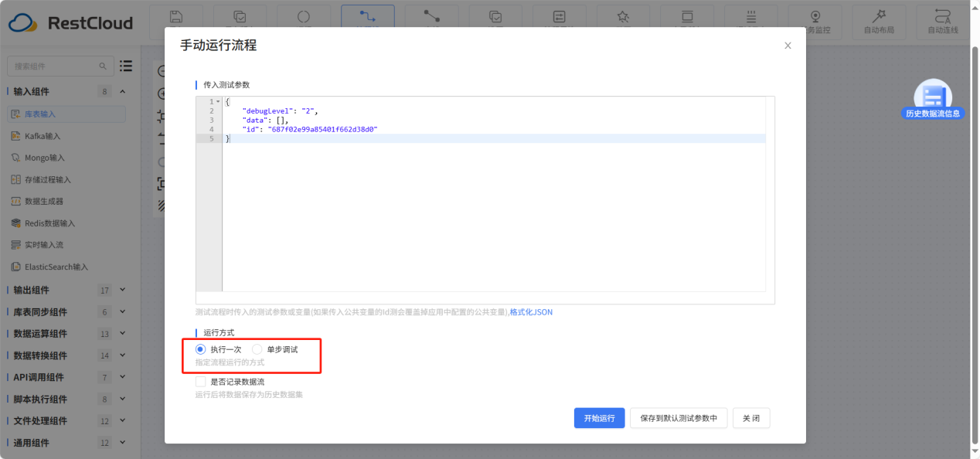Screen dimensions: 980x459
Task: Expand the 输出组件 group chevron
Action: tap(123, 290)
